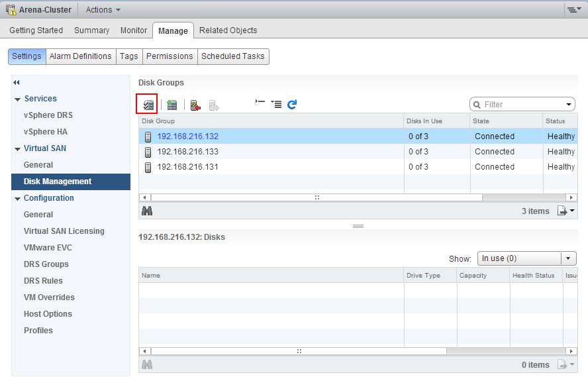Click the binoculars find icon under the Disks table
Viewport: 588px width, 377px height.
(x=147, y=364)
